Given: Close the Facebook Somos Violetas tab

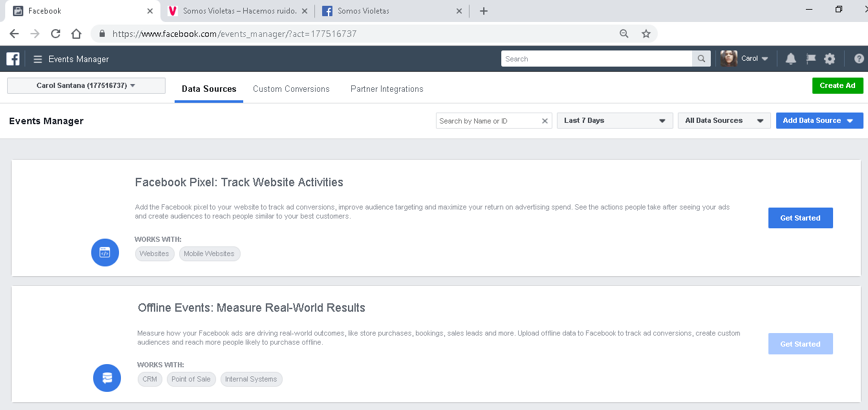Looking at the screenshot, I should (459, 11).
